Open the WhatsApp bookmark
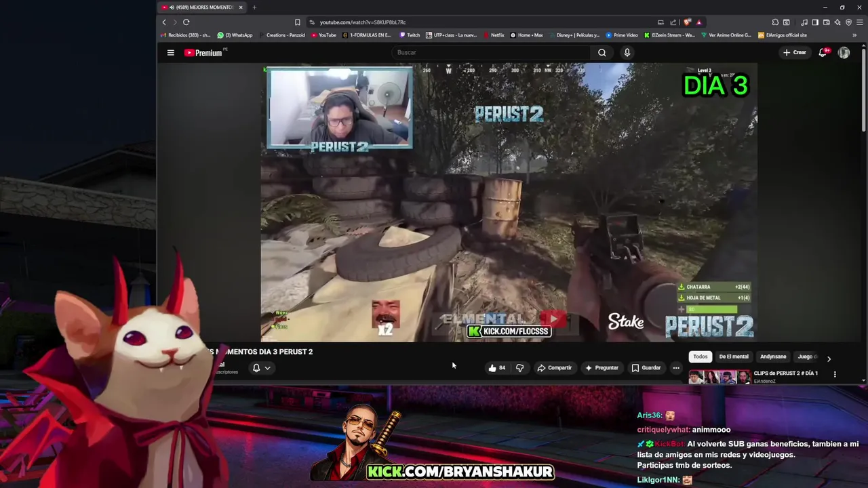The width and height of the screenshot is (868, 488). coord(235,35)
